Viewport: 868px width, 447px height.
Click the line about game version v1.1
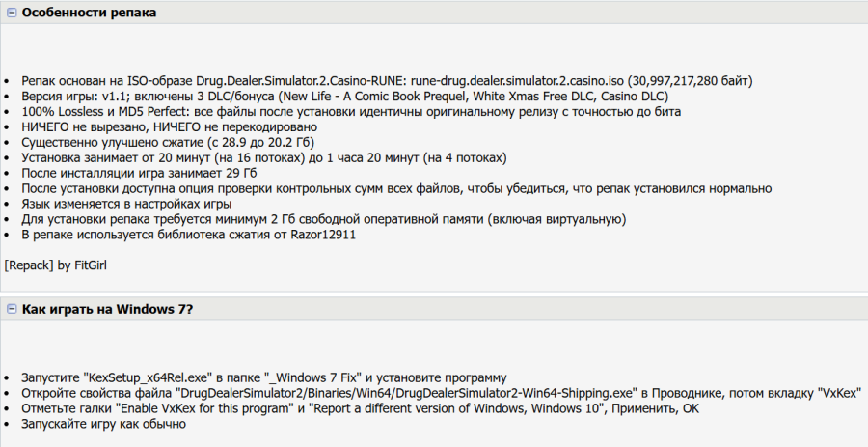345,97
